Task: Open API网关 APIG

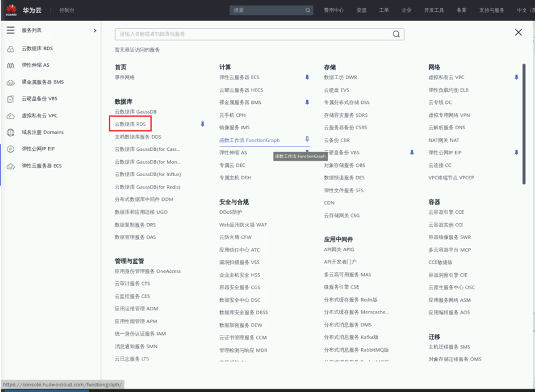Action: (x=339, y=249)
